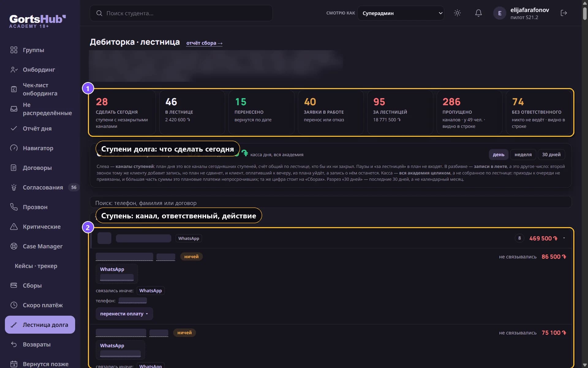Switch range to 30 дней
Image resolution: width=588 pixels, height=368 pixels.
coord(551,155)
